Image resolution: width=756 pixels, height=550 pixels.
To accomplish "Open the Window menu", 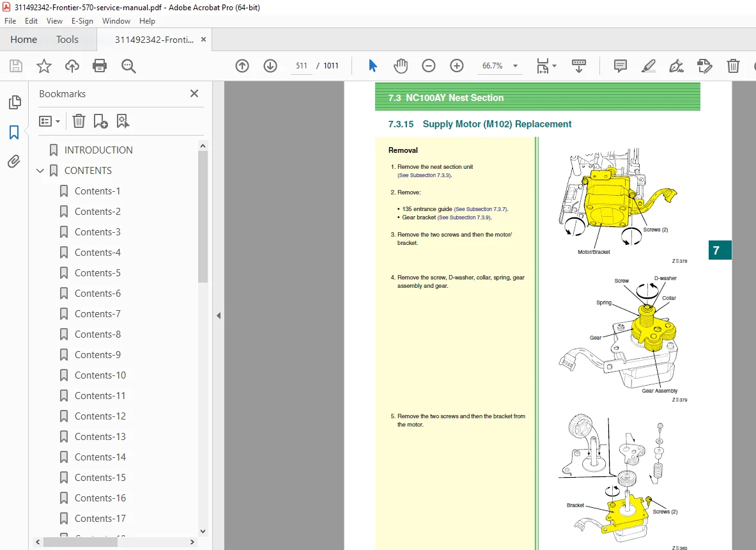I will [116, 21].
